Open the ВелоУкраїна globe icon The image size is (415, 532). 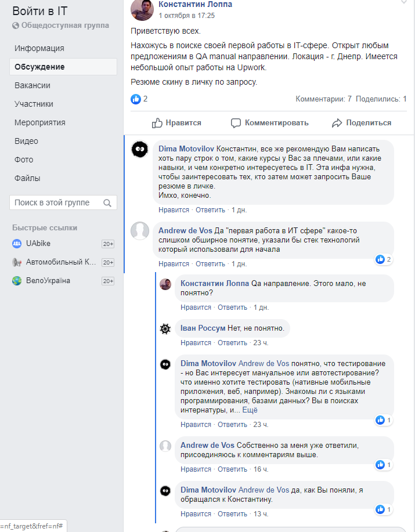point(17,281)
